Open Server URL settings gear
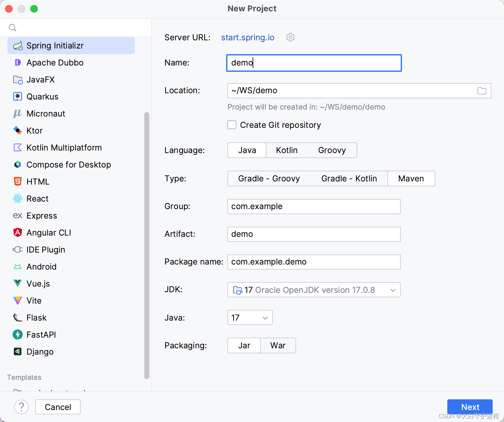 coord(290,37)
